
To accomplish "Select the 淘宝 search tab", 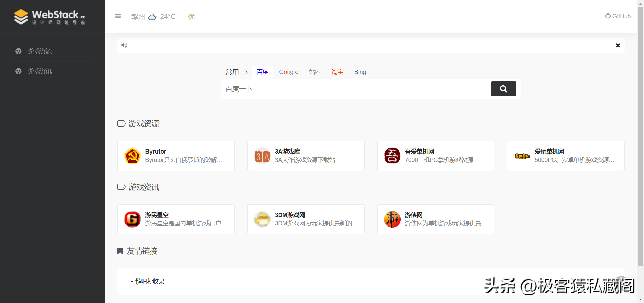I will pos(337,72).
